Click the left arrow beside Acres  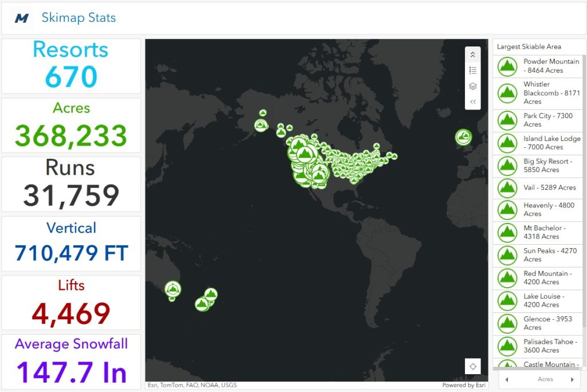coord(507,379)
